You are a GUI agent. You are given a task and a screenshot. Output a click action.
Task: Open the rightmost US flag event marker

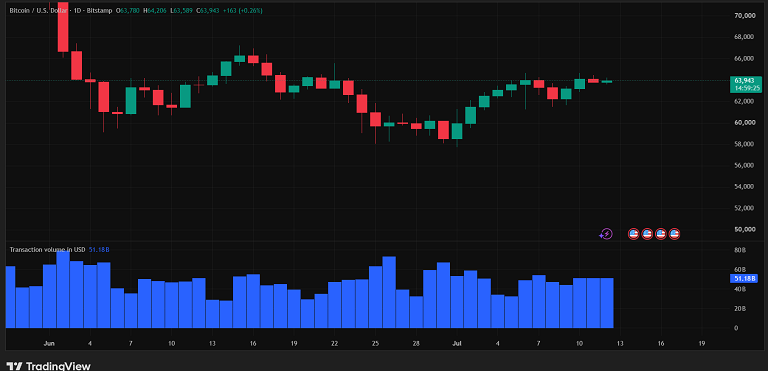(674, 234)
